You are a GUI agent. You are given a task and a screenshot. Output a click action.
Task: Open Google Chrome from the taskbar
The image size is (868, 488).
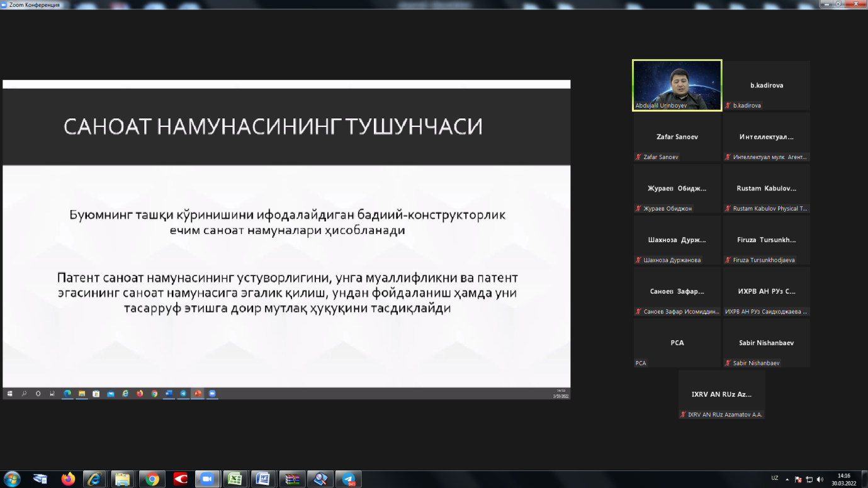[152, 479]
